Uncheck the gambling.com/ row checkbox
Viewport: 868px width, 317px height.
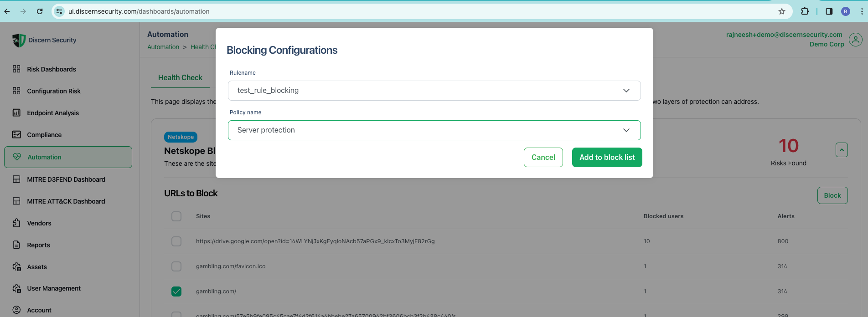(x=176, y=291)
